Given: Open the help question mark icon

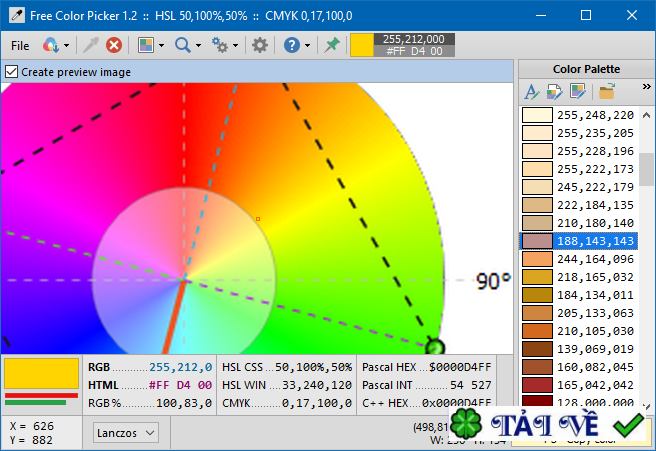Looking at the screenshot, I should (x=291, y=45).
